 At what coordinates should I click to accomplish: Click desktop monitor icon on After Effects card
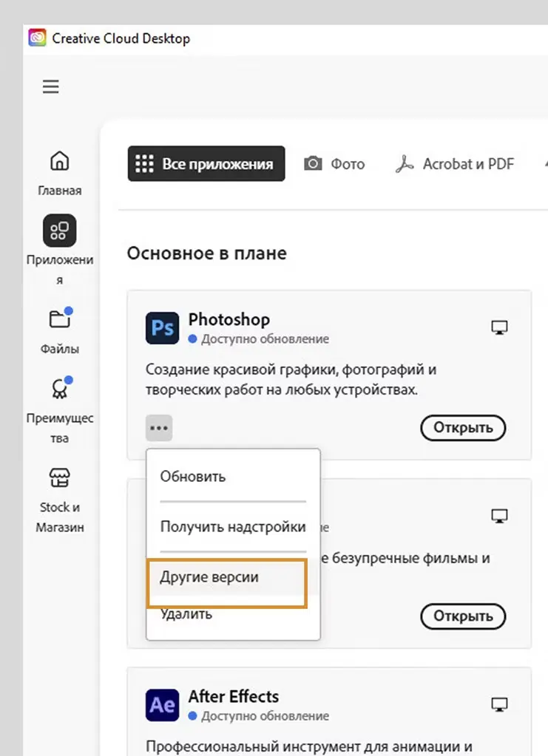coord(500,704)
